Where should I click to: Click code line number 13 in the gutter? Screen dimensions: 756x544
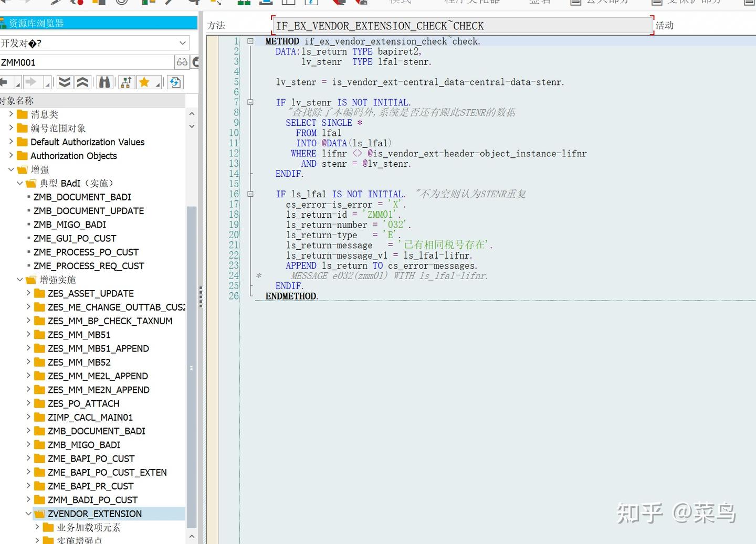point(234,164)
